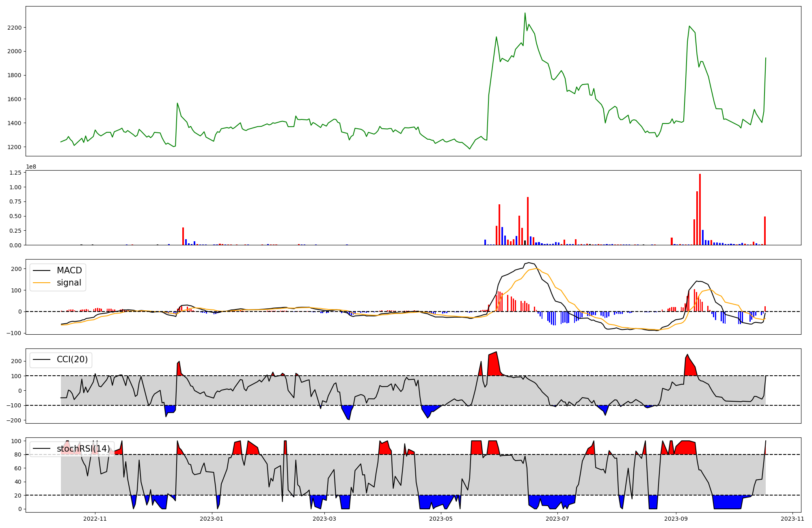Click the 2023-09 x-axis date label
812x528 pixels.
676,518
